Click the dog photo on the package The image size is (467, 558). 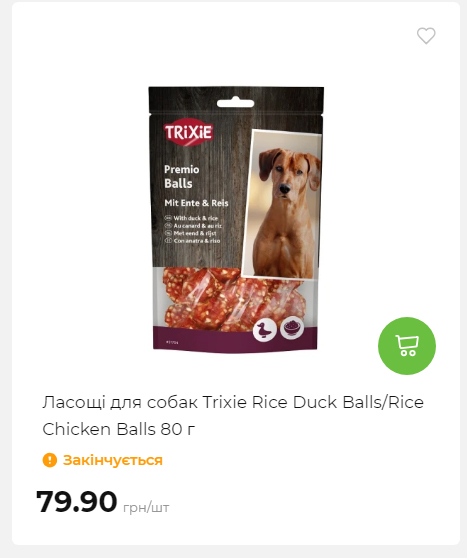282,204
